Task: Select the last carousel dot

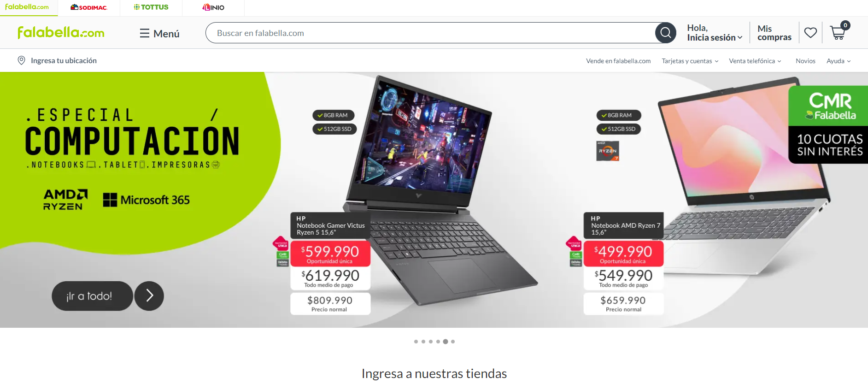Action: (x=453, y=342)
